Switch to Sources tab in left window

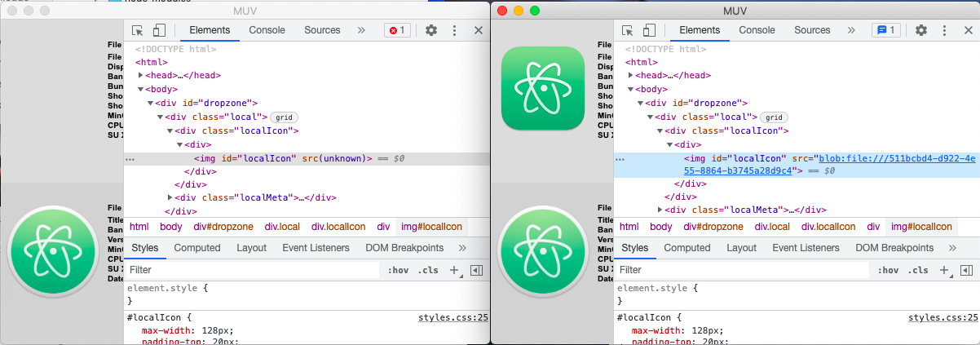click(322, 30)
